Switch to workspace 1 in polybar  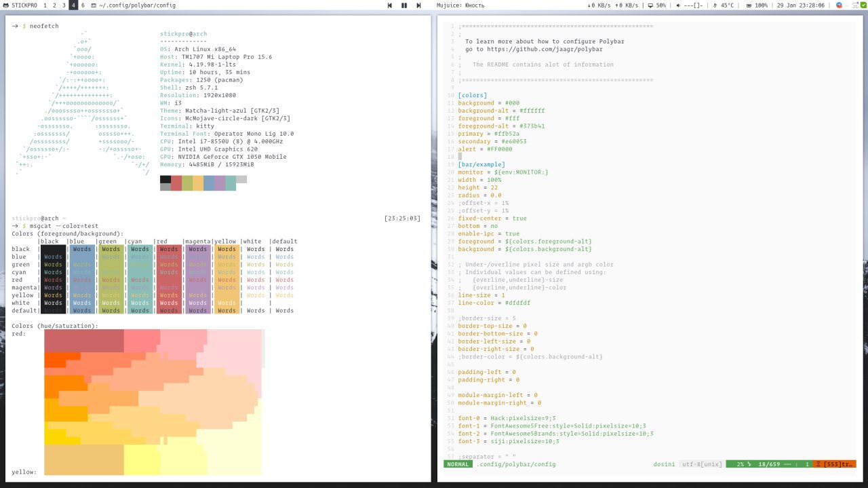(45, 5)
